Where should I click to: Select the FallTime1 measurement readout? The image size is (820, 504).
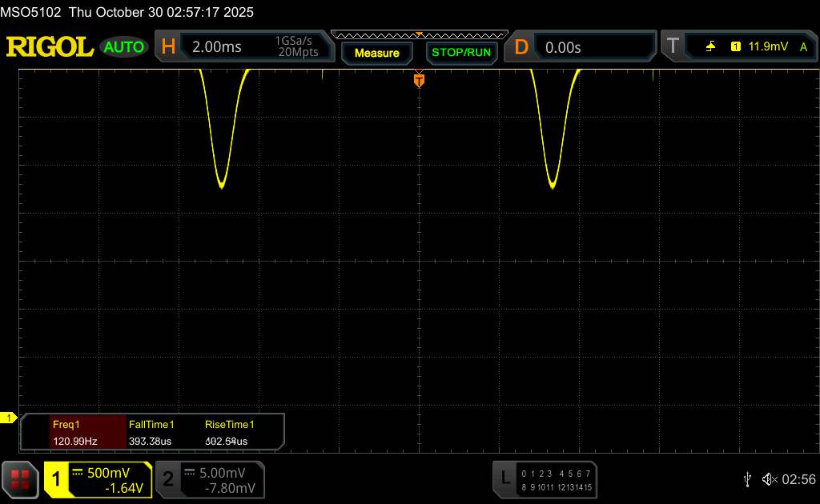click(151, 432)
